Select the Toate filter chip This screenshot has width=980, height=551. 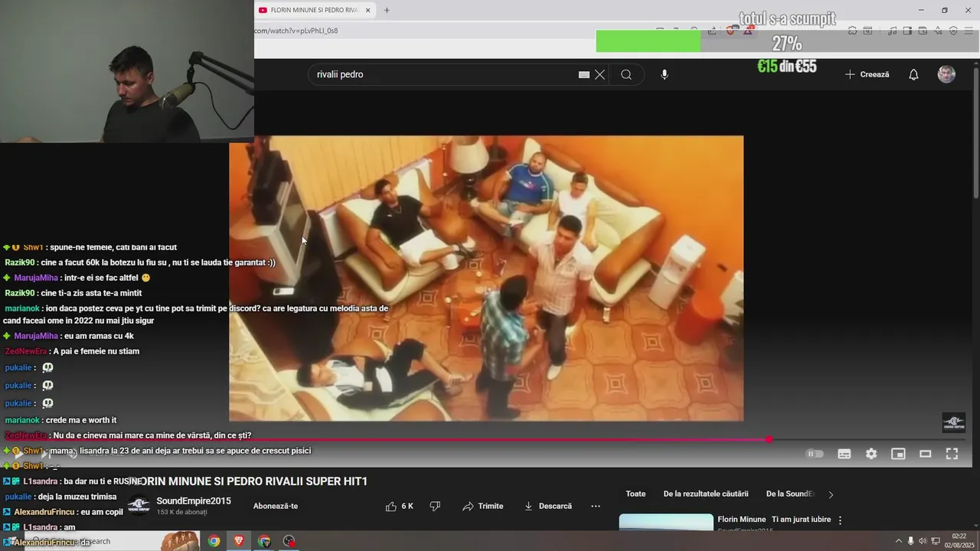coord(635,494)
